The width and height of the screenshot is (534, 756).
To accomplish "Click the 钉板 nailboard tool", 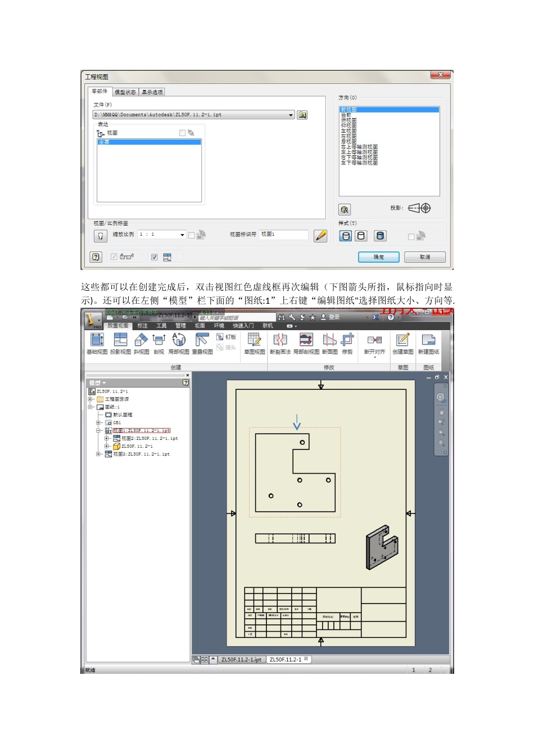I will click(227, 337).
